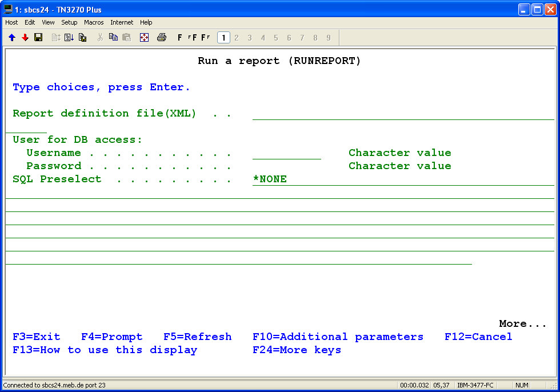Select session number 1 button
560x392 pixels.
point(223,38)
